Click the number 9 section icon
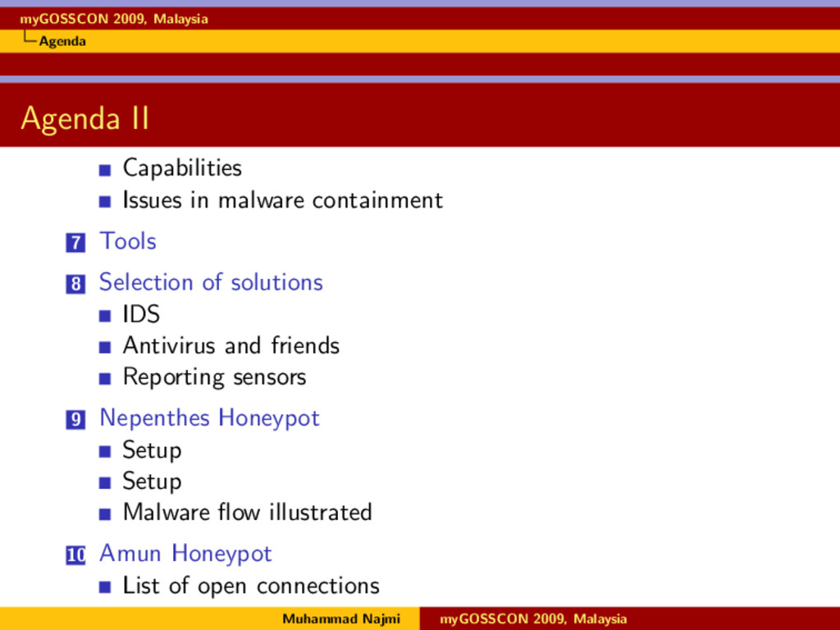The image size is (840, 630). (75, 419)
